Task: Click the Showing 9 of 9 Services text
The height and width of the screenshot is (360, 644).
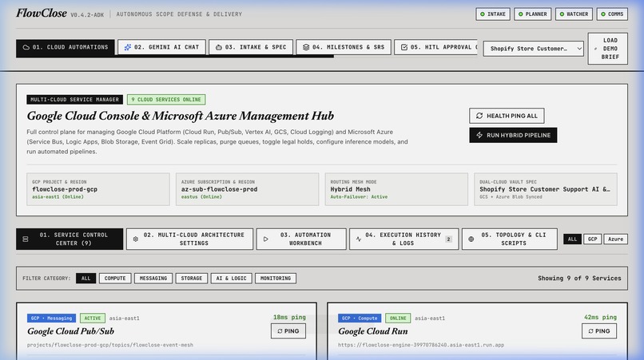Action: (579, 279)
